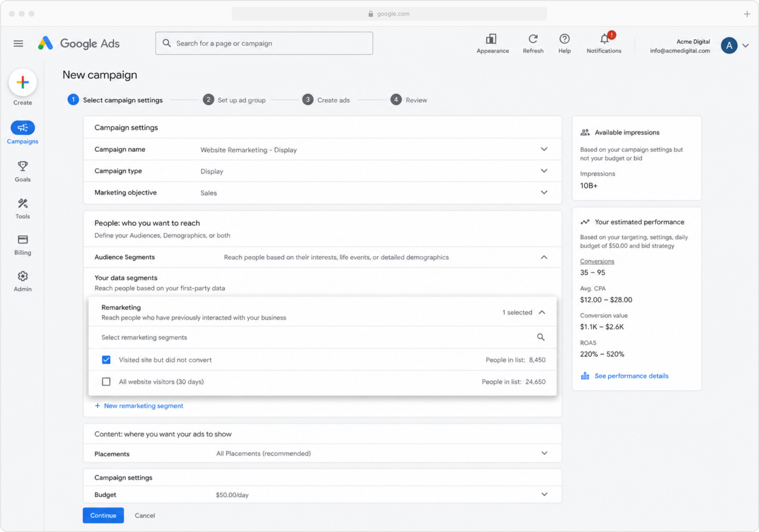Open Goals trophy icon
The image size is (759, 532).
click(x=23, y=166)
